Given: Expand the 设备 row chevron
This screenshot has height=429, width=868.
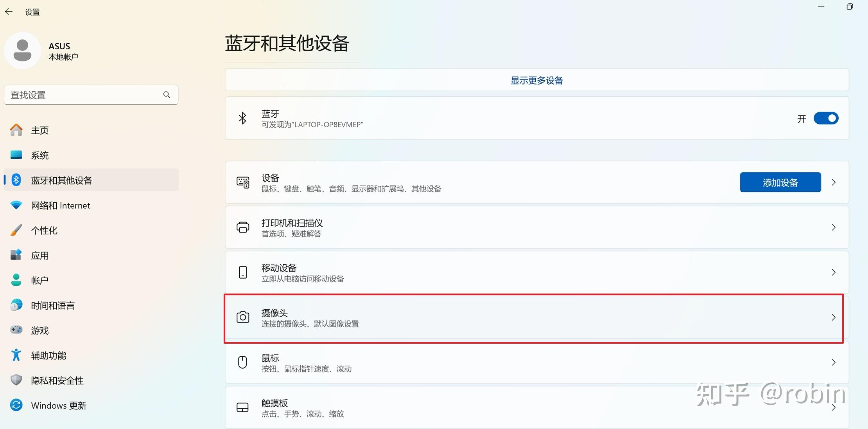Looking at the screenshot, I should (834, 182).
